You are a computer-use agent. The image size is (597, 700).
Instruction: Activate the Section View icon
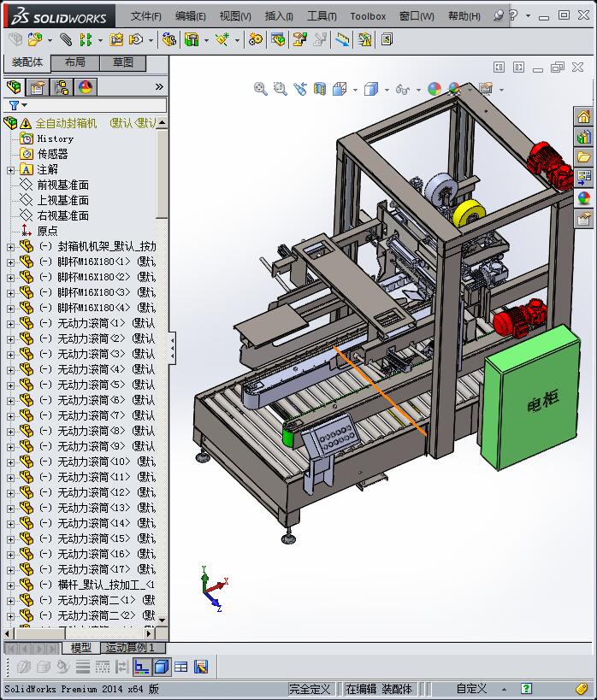(x=320, y=89)
